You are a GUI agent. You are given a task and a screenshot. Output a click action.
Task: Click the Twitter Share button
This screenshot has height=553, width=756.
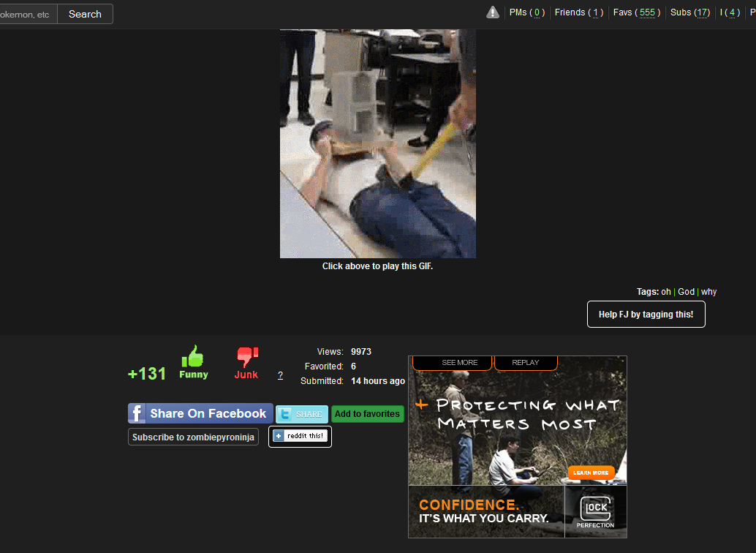pyautogui.click(x=301, y=414)
